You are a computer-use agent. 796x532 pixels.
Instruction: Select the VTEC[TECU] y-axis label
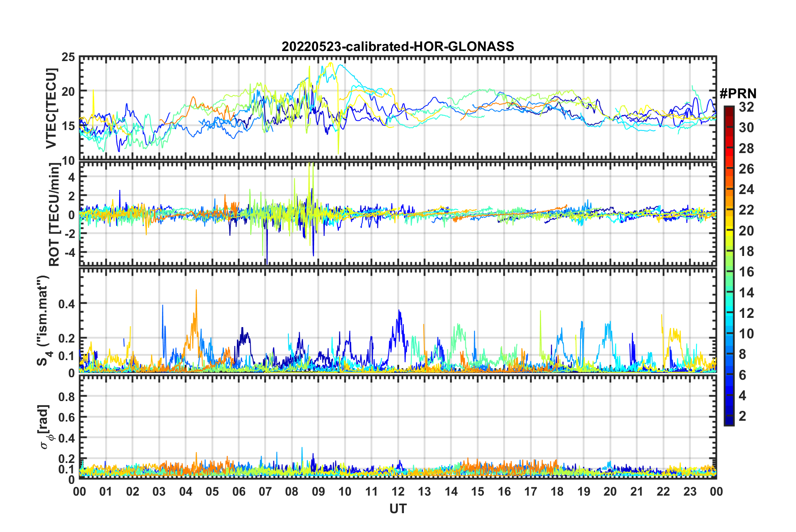click(51, 108)
